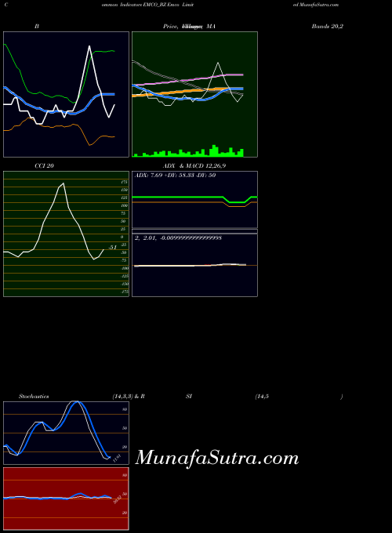Click the 'Stochastics' label
This screenshot has height=533, width=392.
pyautogui.click(x=34, y=397)
